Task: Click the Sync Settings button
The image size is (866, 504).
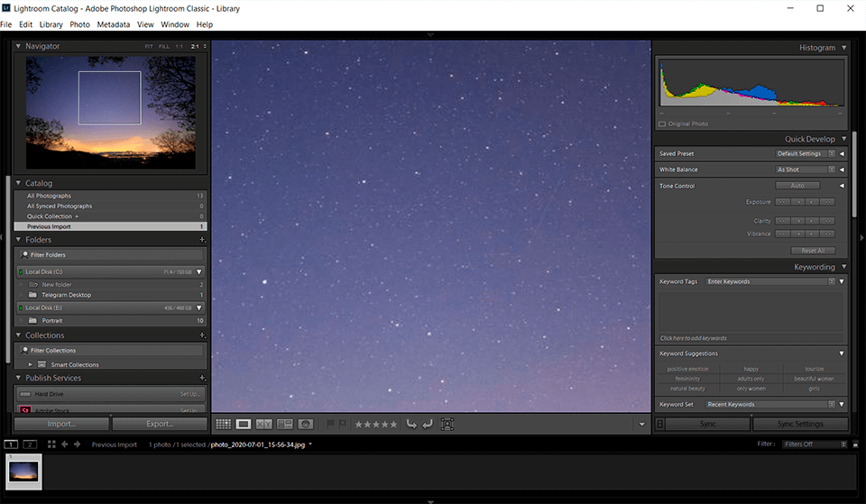Action: click(x=800, y=424)
